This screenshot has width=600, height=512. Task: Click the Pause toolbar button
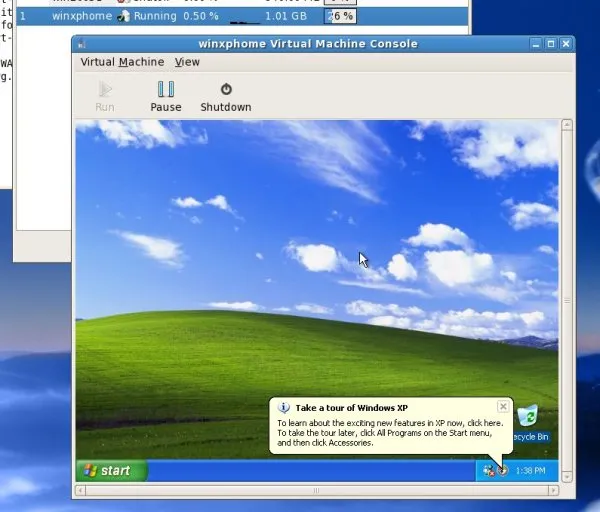tap(166, 96)
